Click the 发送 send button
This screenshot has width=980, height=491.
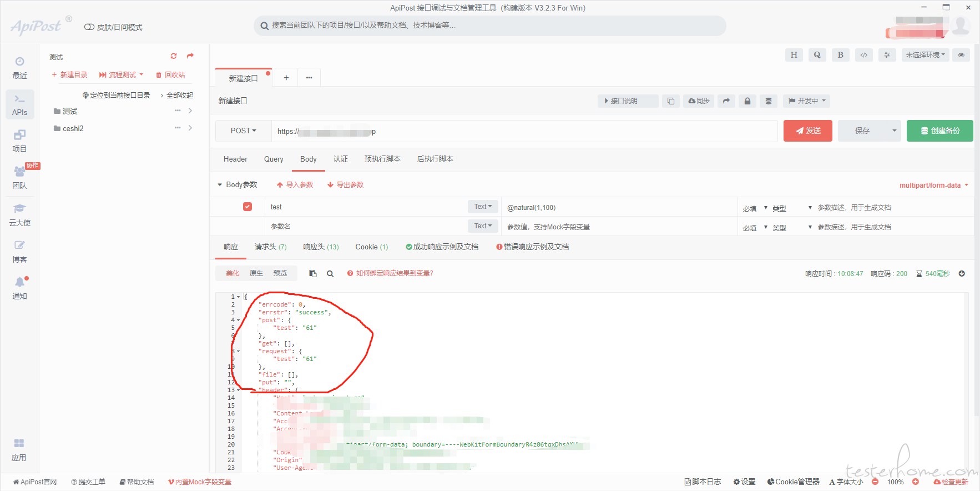point(808,131)
